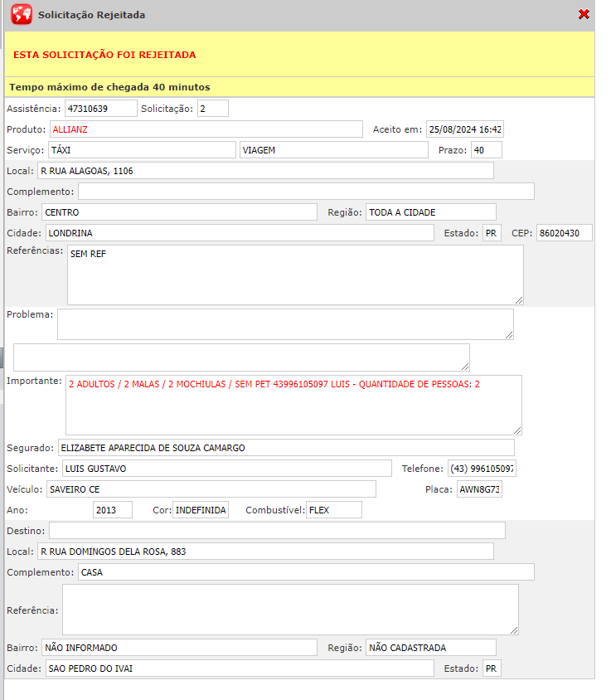Click Tempo máximo de chegada 40 minutos text
The width and height of the screenshot is (611, 700).
(x=109, y=87)
